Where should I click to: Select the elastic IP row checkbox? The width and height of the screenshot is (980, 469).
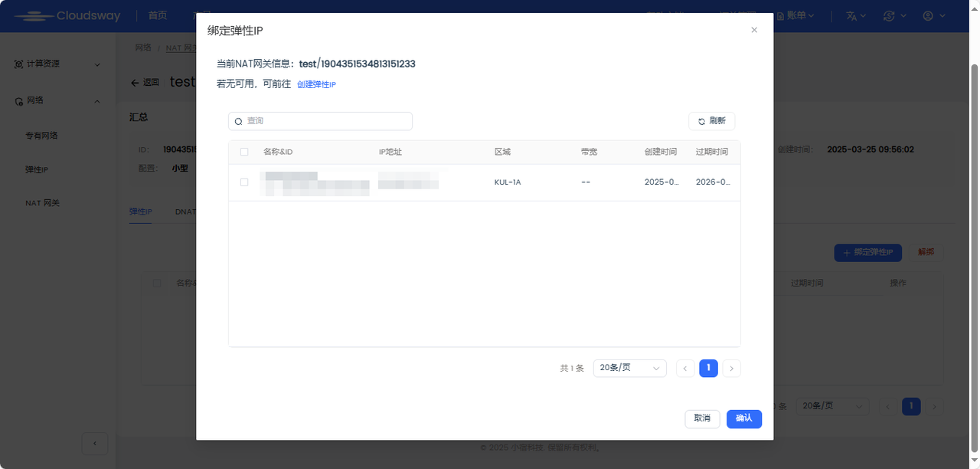(244, 182)
